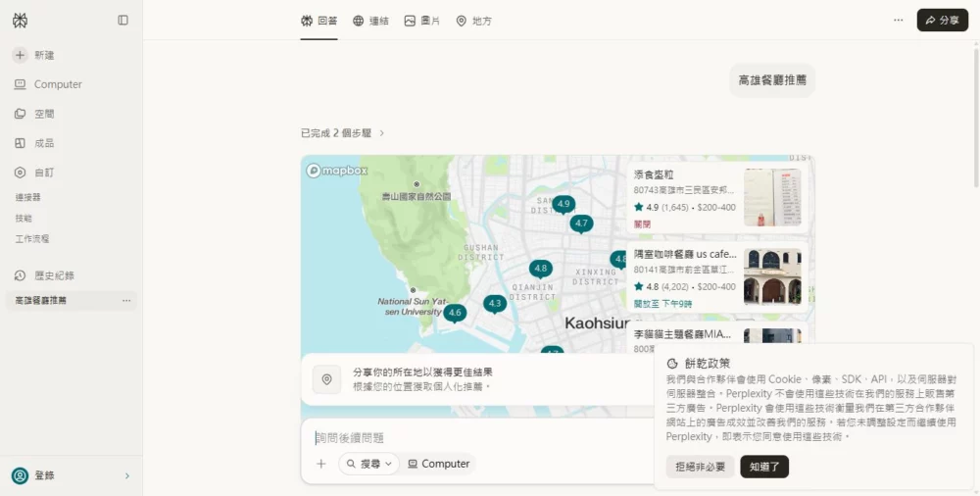Click the 4.3 map pin
Image resolution: width=980 pixels, height=496 pixels.
[494, 304]
